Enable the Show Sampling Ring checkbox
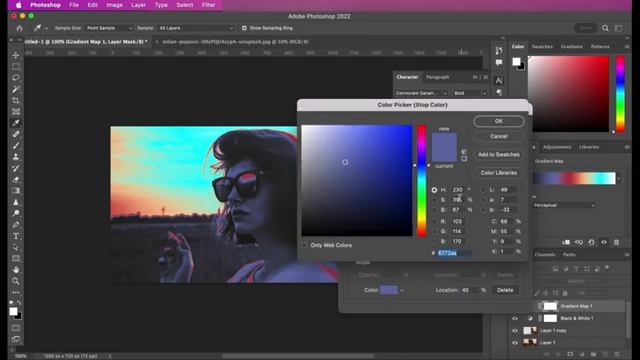 (244, 28)
